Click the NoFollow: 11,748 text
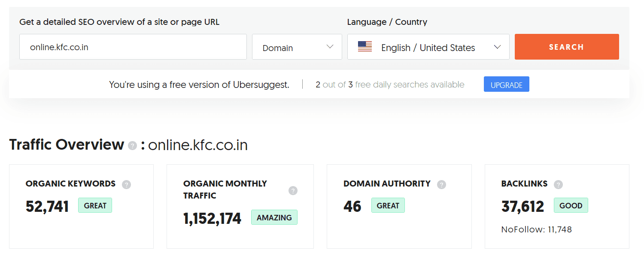The height and width of the screenshot is (259, 644). coord(536,229)
